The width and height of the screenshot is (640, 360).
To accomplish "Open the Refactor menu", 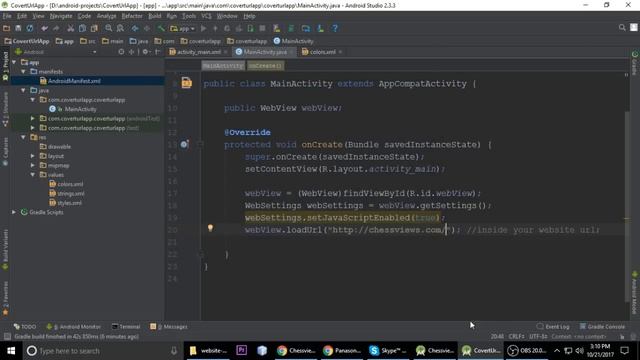I will pyautogui.click(x=132, y=16).
